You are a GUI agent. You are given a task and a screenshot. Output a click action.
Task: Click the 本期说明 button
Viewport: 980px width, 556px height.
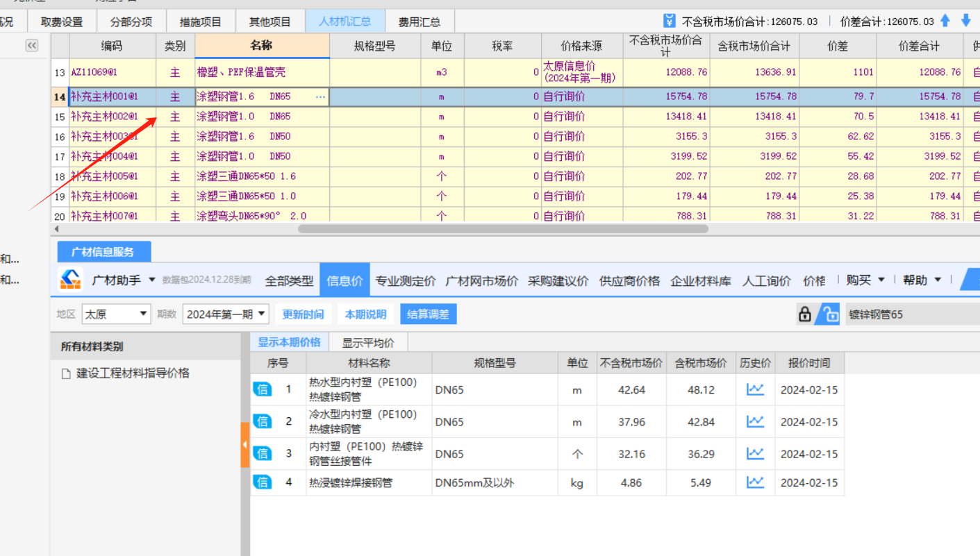pos(365,314)
